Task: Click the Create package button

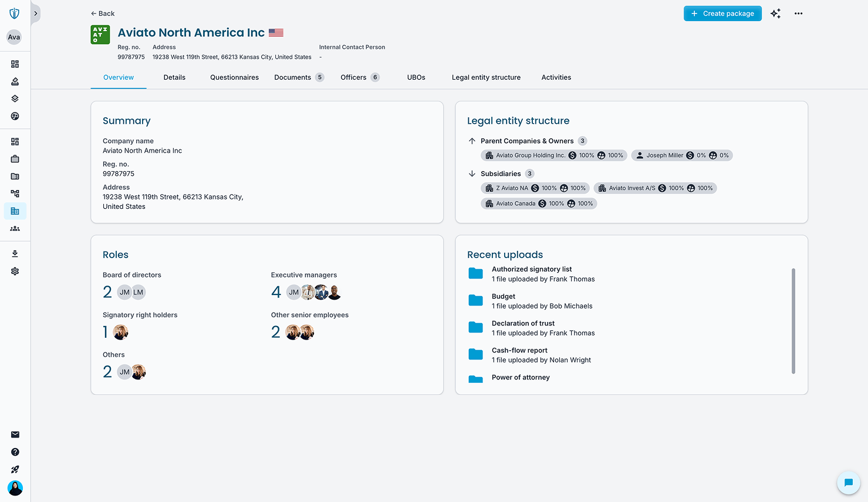Action: pyautogui.click(x=722, y=13)
